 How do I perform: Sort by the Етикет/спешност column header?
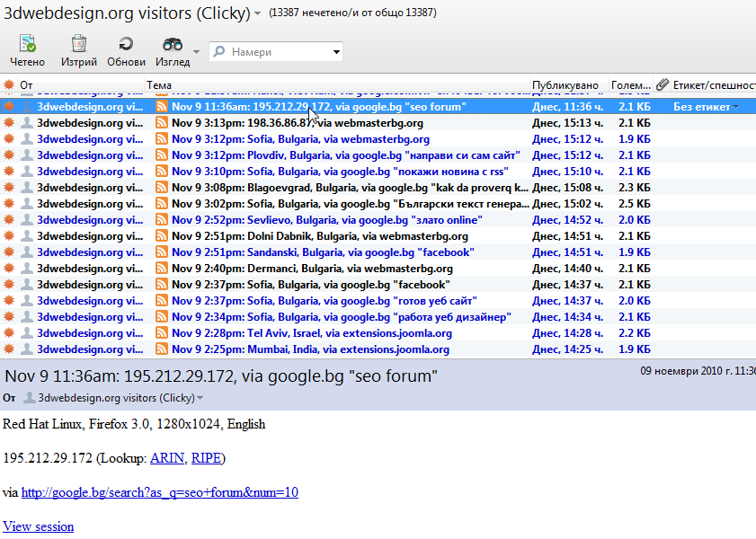(714, 84)
